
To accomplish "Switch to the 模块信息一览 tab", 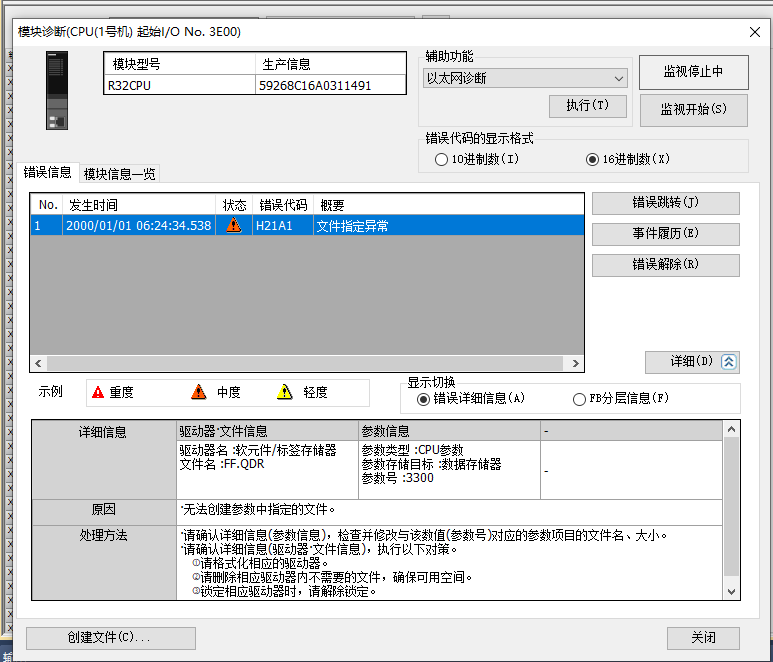I will click(x=120, y=174).
